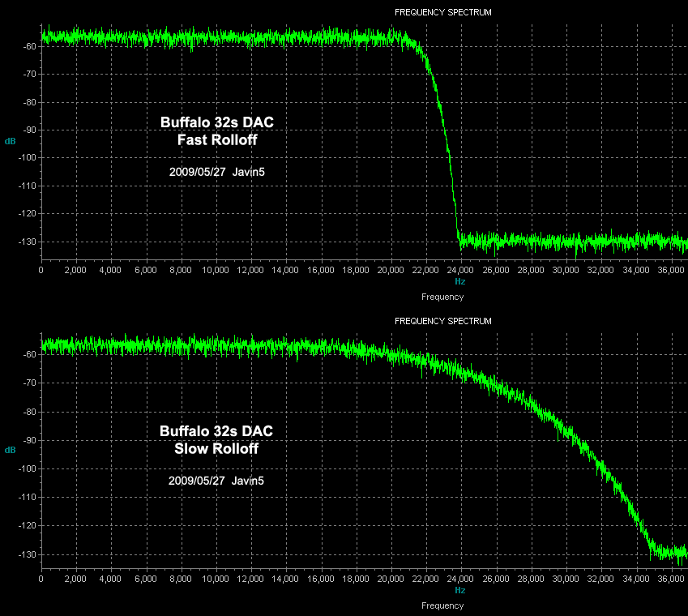Click the 36,000 Hz tick under Fast Rolloff chart
This screenshot has height=616, width=688.
[671, 270]
